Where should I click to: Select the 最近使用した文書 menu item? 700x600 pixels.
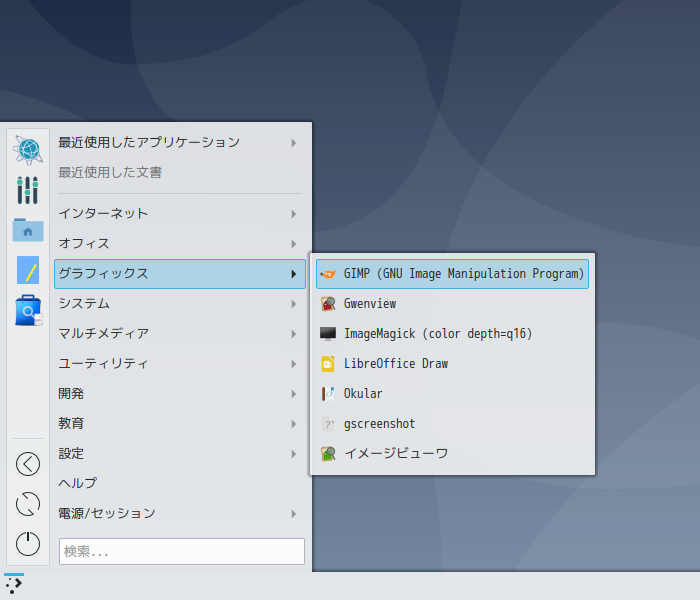click(180, 173)
